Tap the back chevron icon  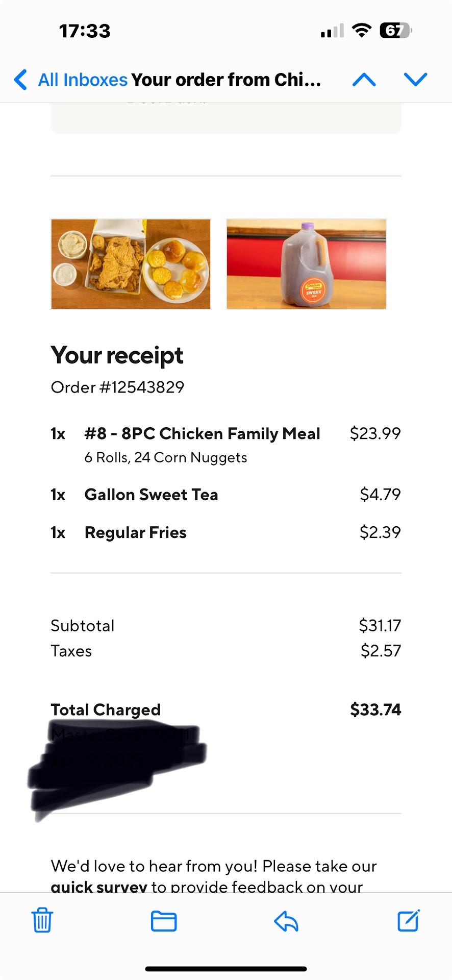(x=20, y=80)
